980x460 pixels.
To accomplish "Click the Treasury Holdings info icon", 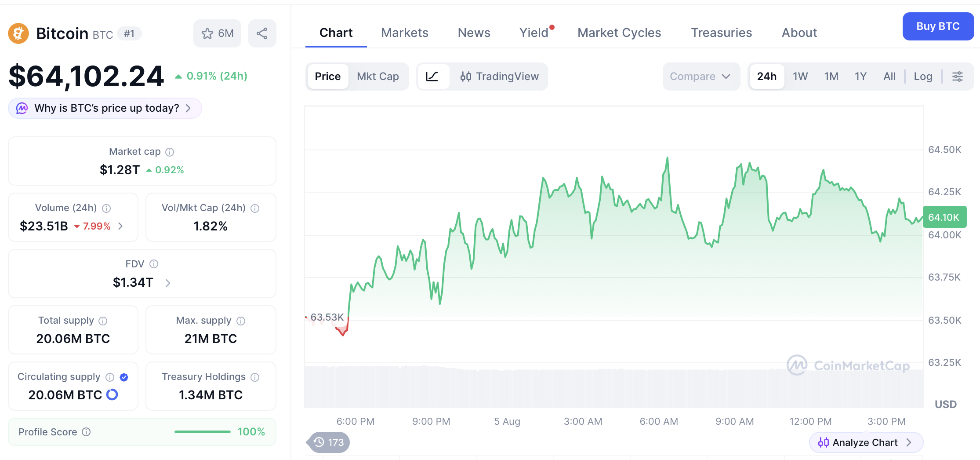I will point(255,377).
